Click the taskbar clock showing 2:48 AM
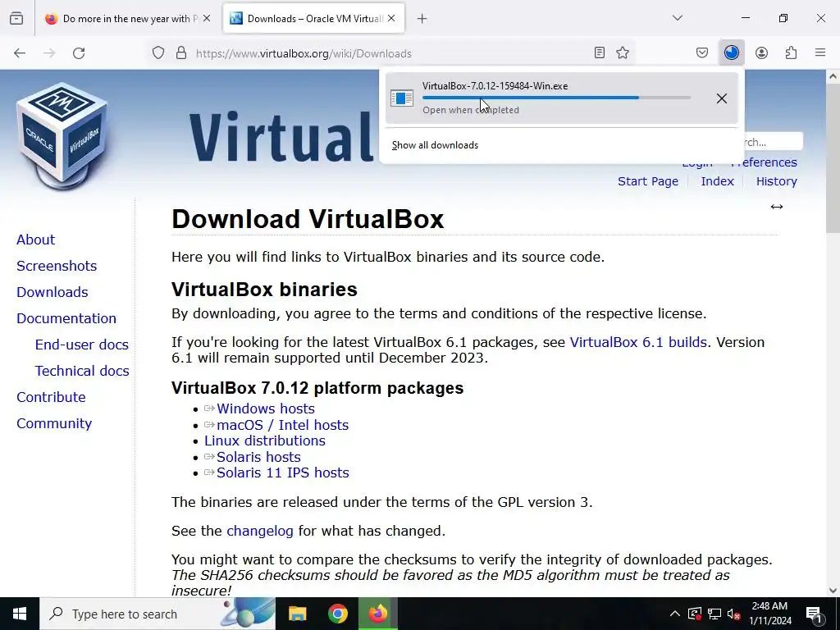The image size is (840, 630). (769, 614)
